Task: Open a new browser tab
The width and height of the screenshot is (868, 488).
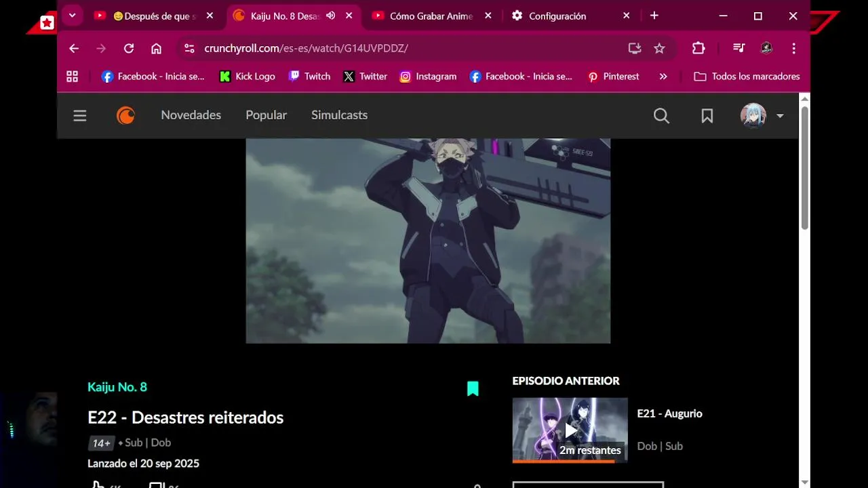Action: [x=654, y=16]
